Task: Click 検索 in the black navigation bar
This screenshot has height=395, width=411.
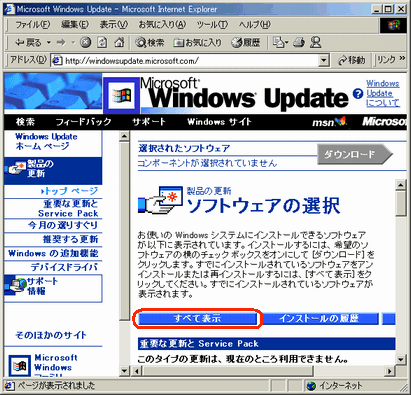Action: pos(25,122)
